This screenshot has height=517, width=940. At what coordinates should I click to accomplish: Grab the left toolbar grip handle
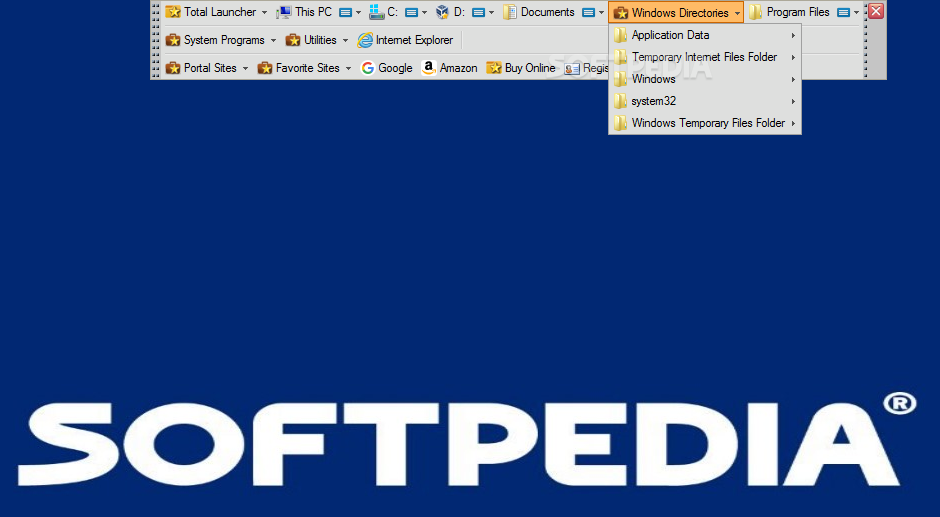pyautogui.click(x=156, y=40)
